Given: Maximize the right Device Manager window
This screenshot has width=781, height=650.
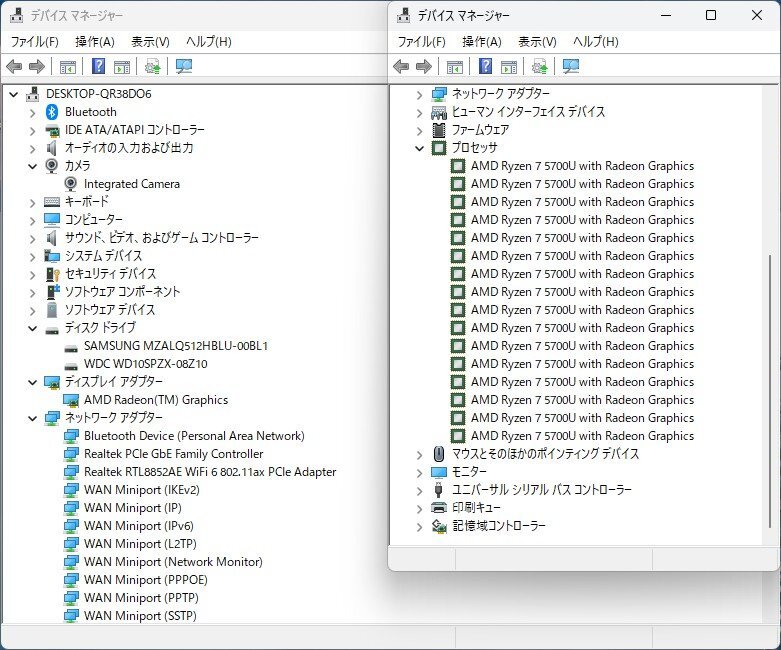Looking at the screenshot, I should point(711,15).
